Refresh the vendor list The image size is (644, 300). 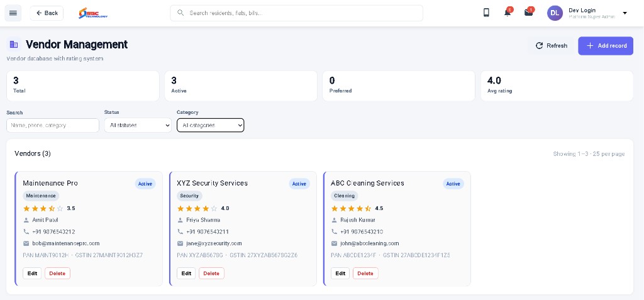pyautogui.click(x=552, y=46)
